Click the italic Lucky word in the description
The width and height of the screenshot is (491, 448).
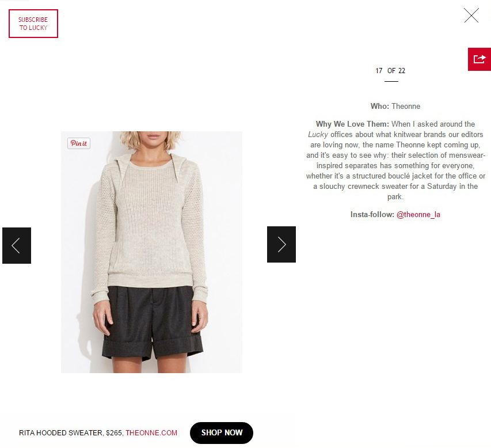point(318,135)
